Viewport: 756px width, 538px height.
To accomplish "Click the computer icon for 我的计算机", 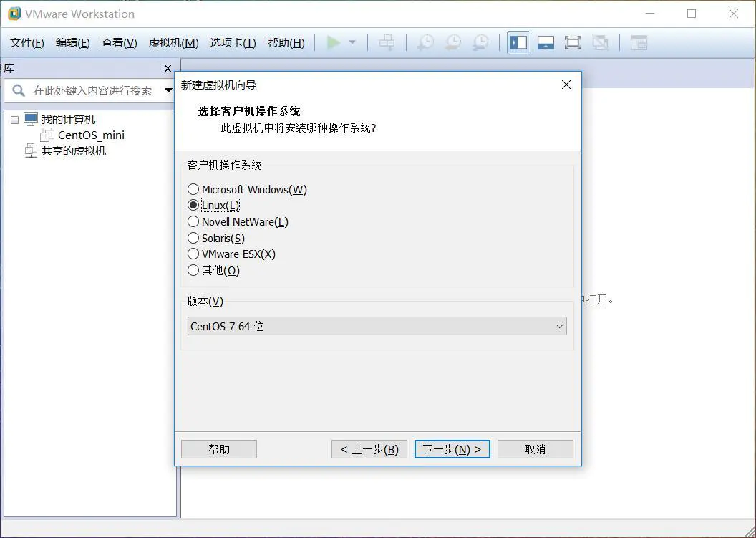I will tap(31, 119).
